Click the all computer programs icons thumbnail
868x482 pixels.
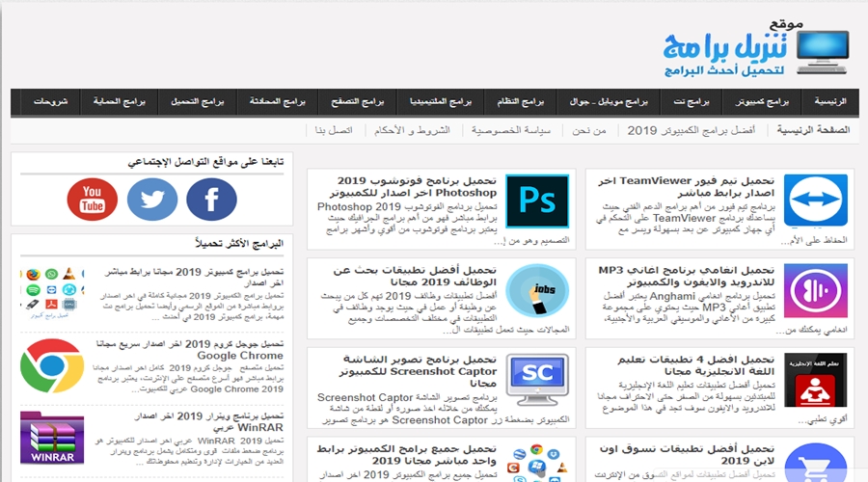coord(537,463)
